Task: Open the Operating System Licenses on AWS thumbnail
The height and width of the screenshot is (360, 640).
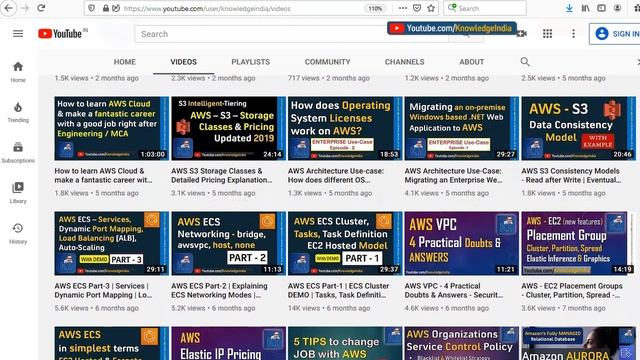Action: point(345,128)
